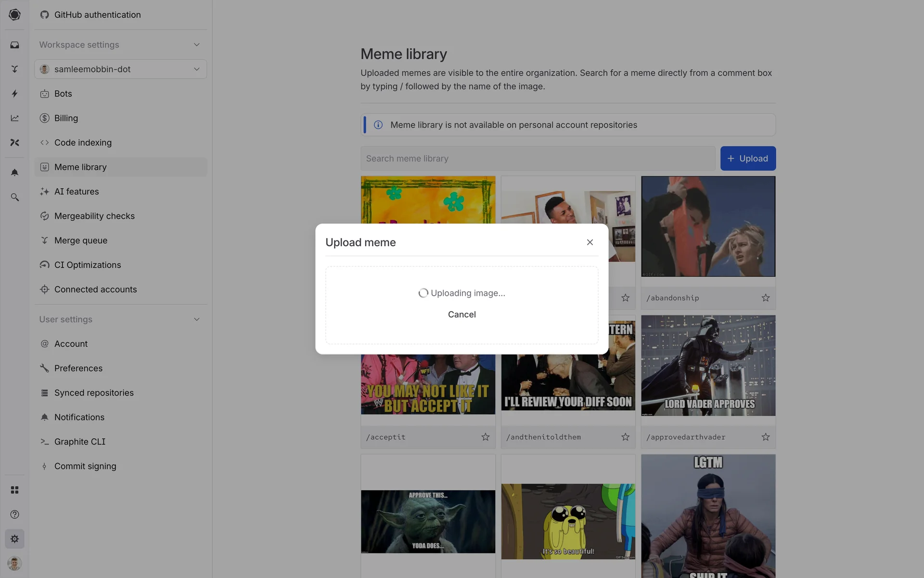Star the /acceptit meme
The width and height of the screenshot is (924, 578).
point(485,437)
